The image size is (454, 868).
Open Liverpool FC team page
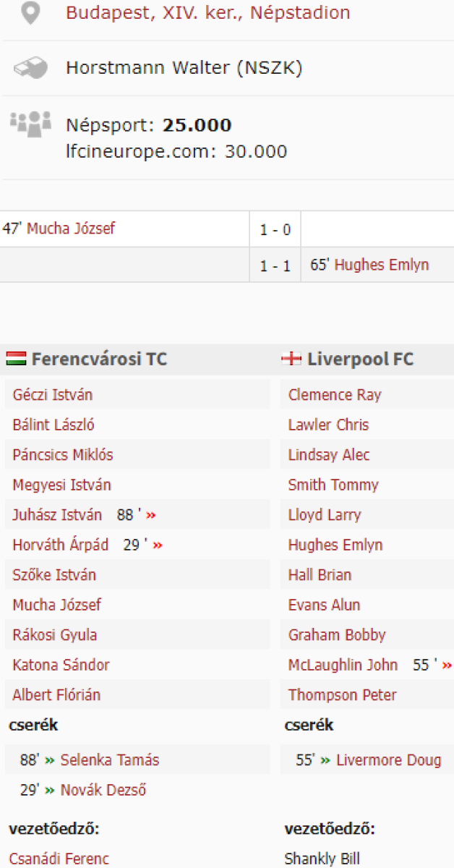point(360,359)
